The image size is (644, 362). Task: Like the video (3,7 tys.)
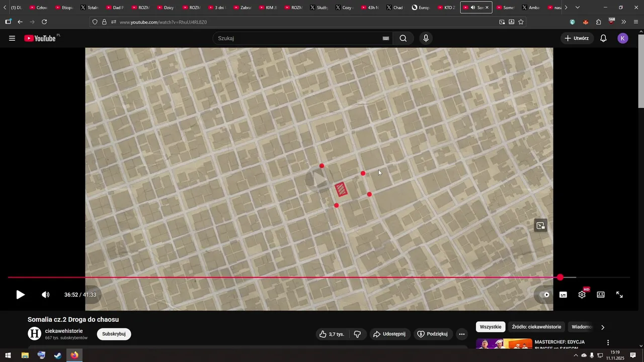pyautogui.click(x=333, y=334)
